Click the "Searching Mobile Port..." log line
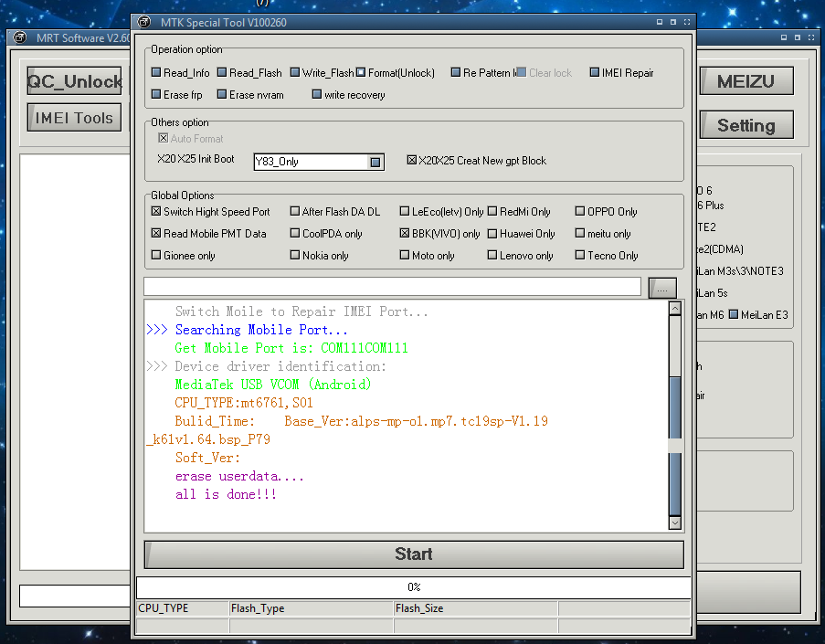825x644 pixels. (261, 330)
